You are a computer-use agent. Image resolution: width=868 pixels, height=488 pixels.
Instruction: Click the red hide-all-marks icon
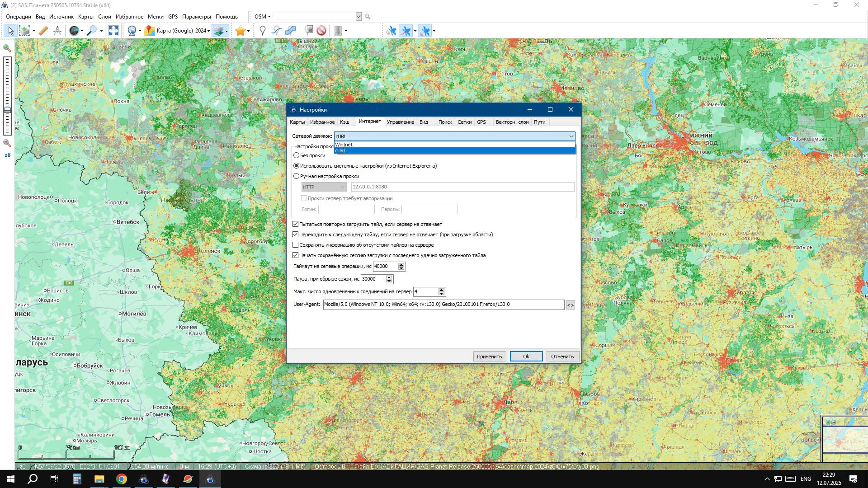tap(321, 31)
